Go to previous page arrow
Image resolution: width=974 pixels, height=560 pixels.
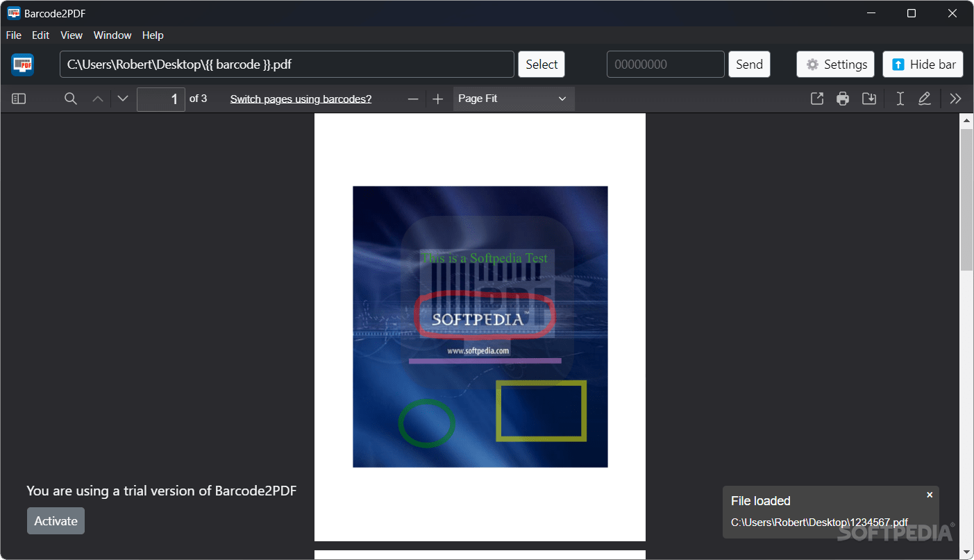coord(98,99)
